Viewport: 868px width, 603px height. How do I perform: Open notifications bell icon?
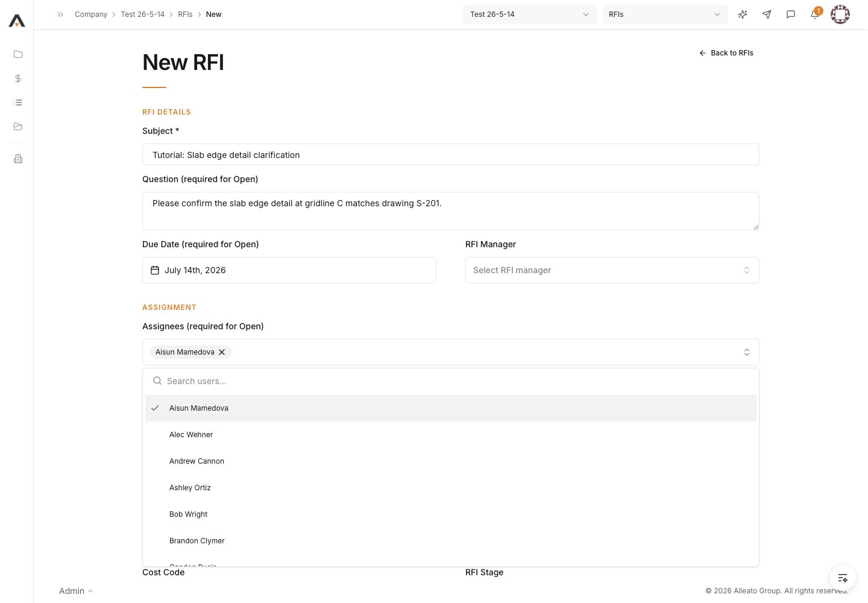815,14
